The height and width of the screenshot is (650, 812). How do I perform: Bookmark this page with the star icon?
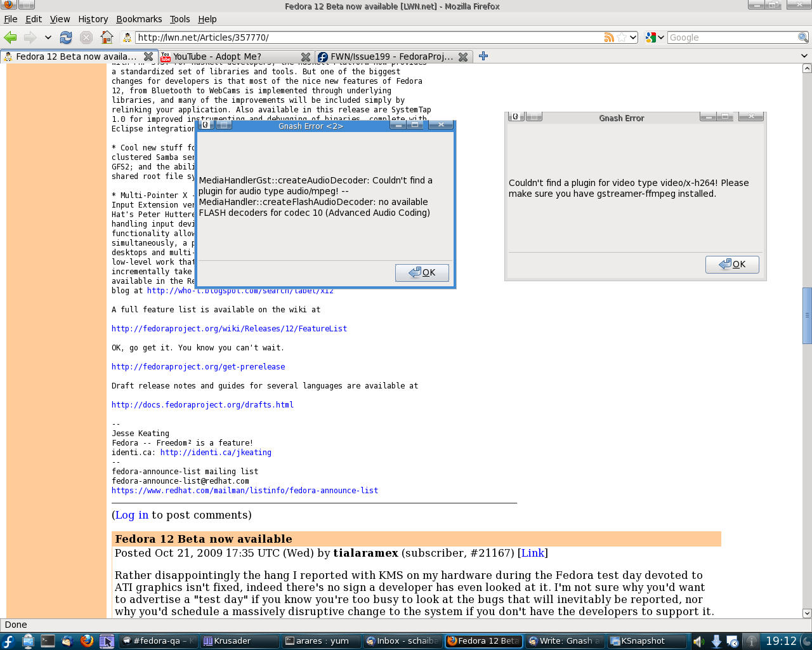pyautogui.click(x=622, y=37)
